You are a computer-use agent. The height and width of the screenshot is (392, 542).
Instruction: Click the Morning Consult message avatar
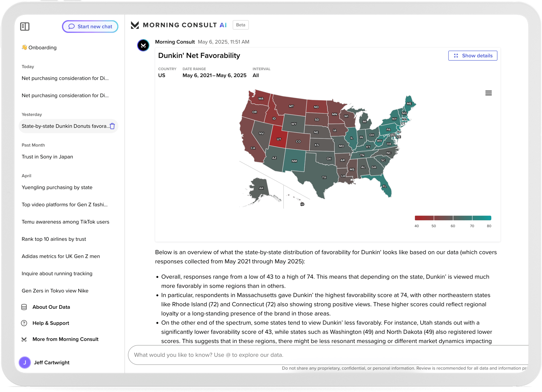(143, 45)
